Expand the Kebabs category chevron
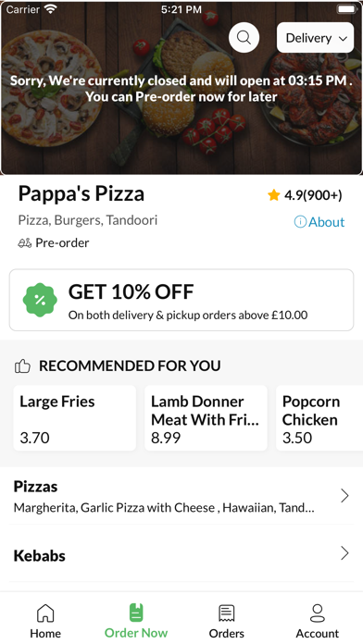 click(x=344, y=553)
